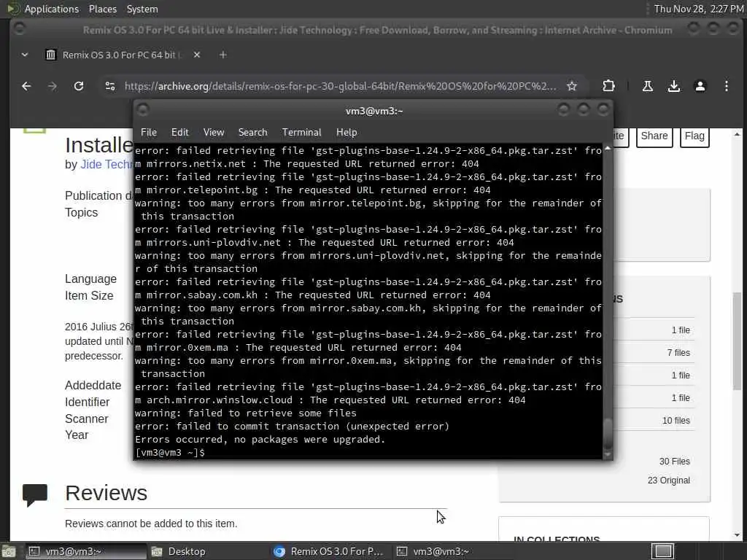
Task: Click the Share button on archive page
Action: (654, 136)
